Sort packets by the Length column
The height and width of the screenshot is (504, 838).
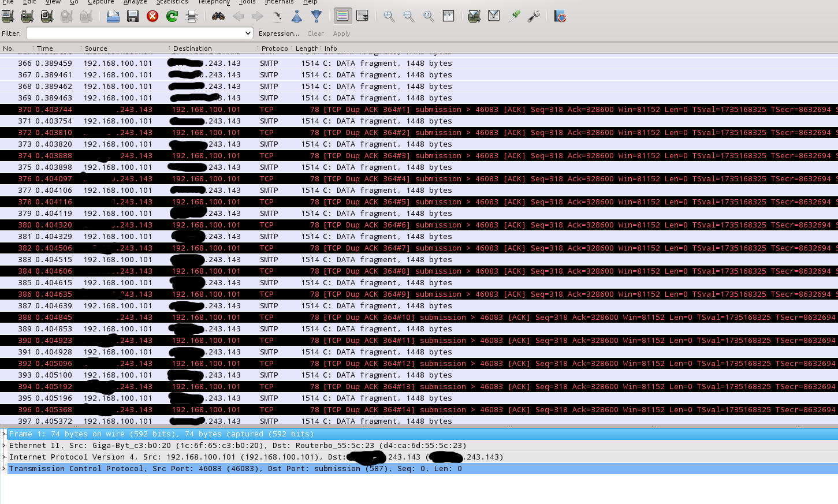(307, 48)
